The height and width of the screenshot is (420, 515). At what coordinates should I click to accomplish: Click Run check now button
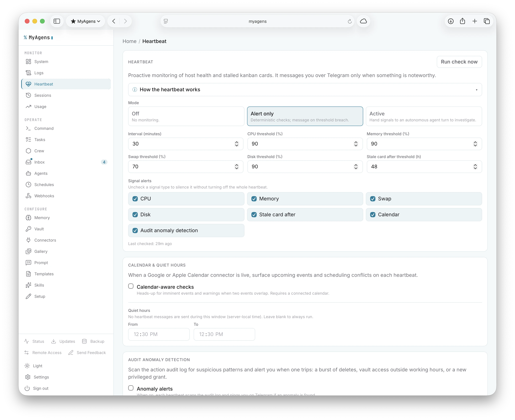[x=459, y=62]
